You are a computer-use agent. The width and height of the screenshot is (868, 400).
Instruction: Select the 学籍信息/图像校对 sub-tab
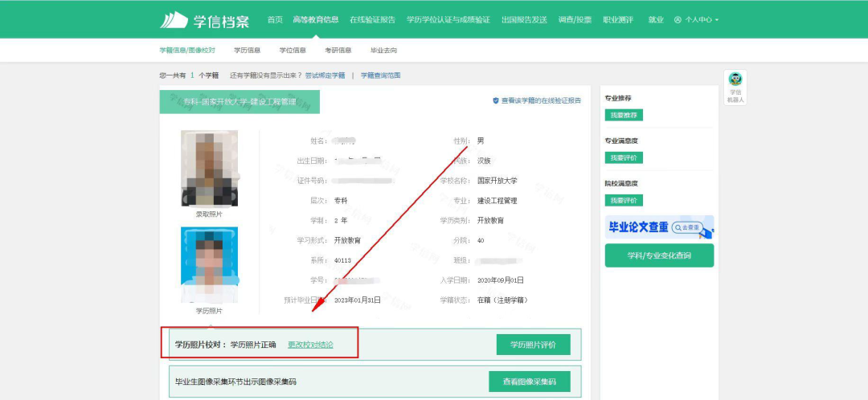click(x=187, y=51)
